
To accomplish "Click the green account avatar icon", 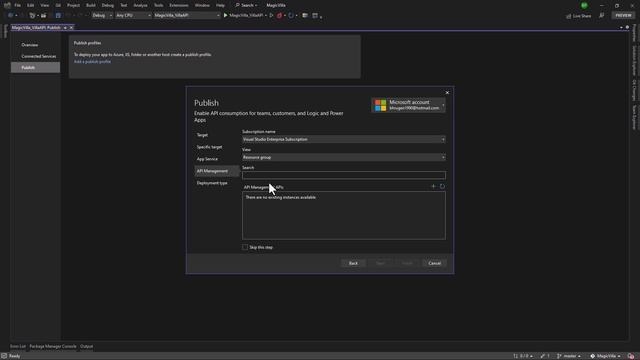I will click(x=584, y=5).
